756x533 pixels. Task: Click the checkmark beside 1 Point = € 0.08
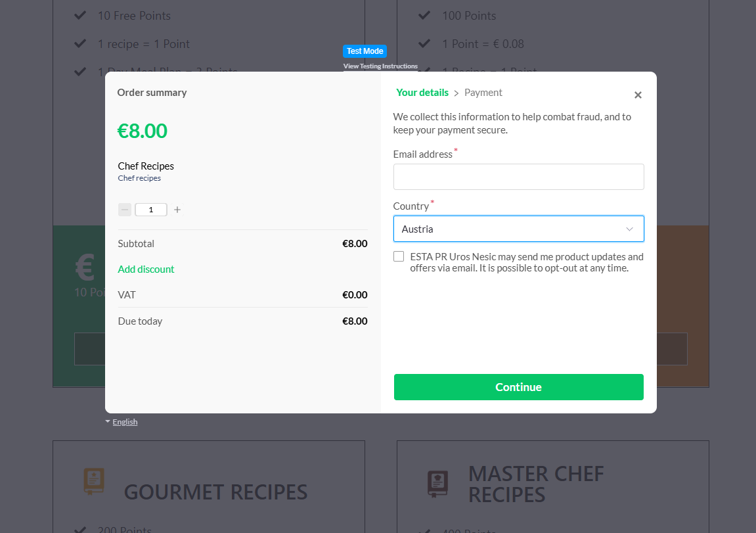(424, 43)
